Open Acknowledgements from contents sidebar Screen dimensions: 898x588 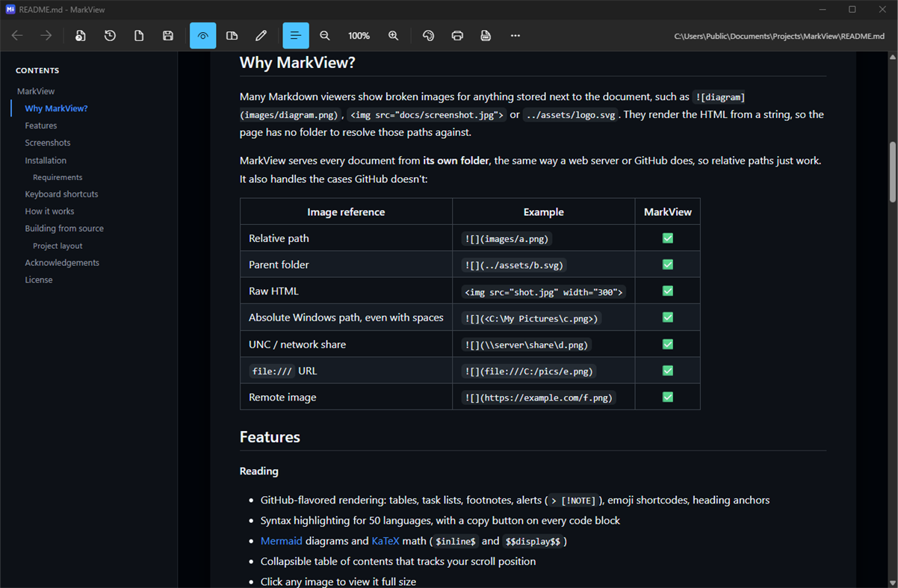tap(62, 263)
